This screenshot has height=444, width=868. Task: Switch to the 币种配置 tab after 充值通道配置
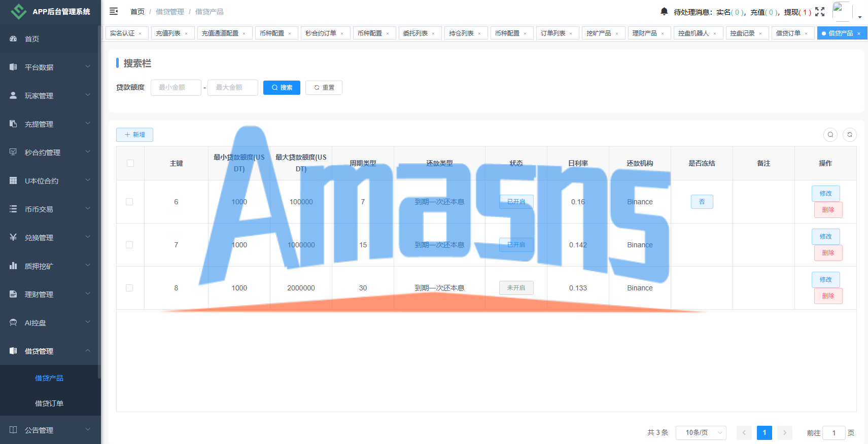point(276,33)
